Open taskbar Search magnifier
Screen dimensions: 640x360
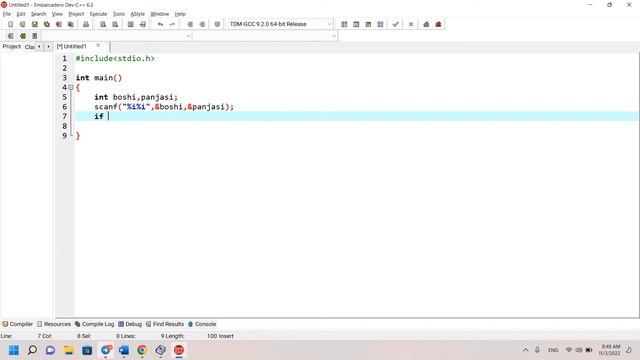point(32,350)
